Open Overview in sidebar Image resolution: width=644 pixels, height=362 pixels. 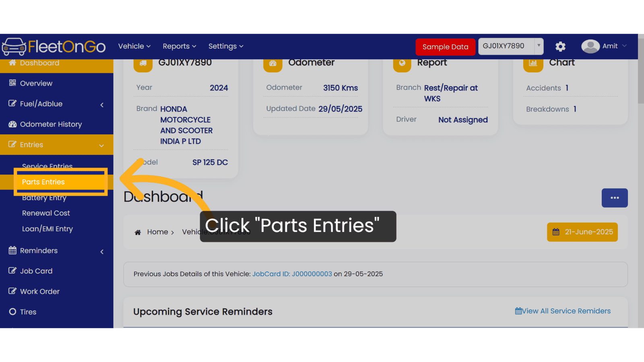56,83
